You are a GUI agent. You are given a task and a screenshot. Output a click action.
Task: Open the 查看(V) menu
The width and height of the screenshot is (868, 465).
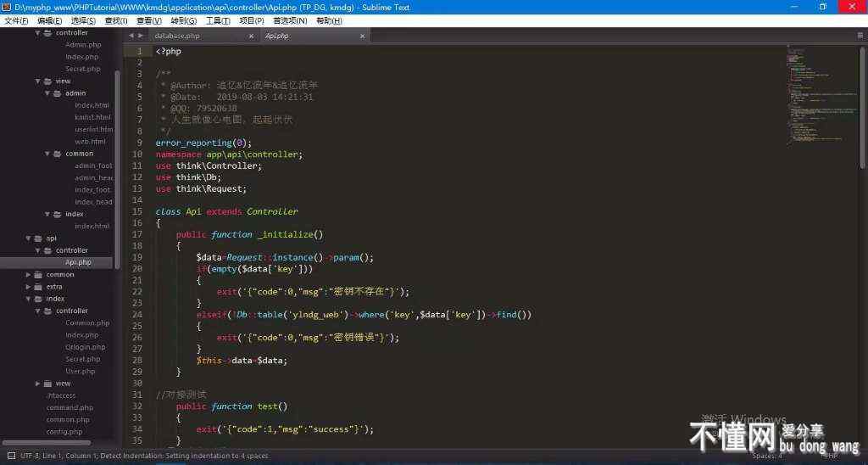coord(149,20)
